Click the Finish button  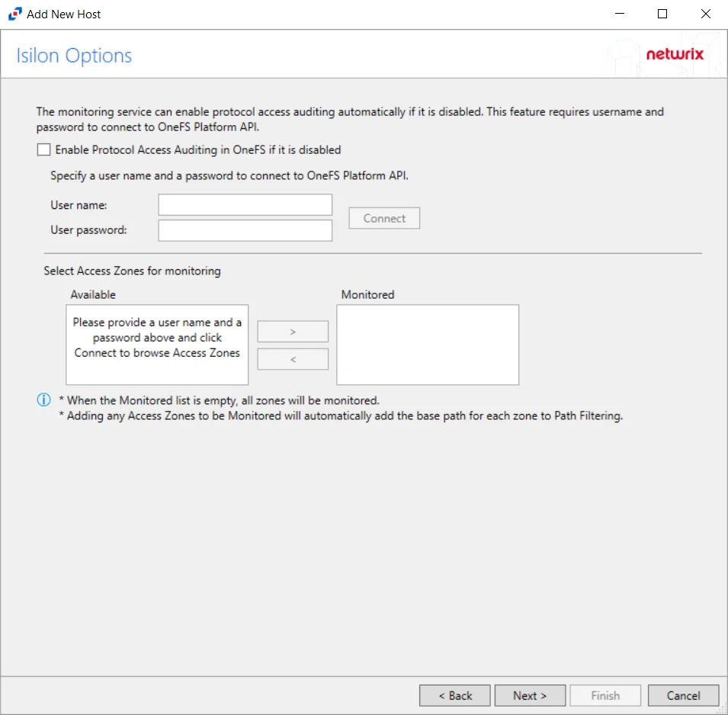(605, 695)
